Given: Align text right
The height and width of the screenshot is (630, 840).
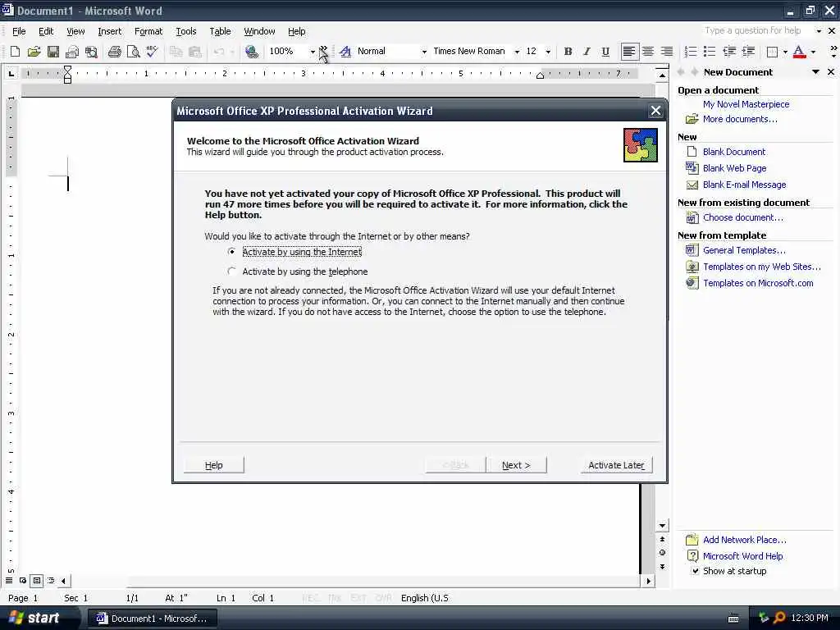Looking at the screenshot, I should point(666,52).
